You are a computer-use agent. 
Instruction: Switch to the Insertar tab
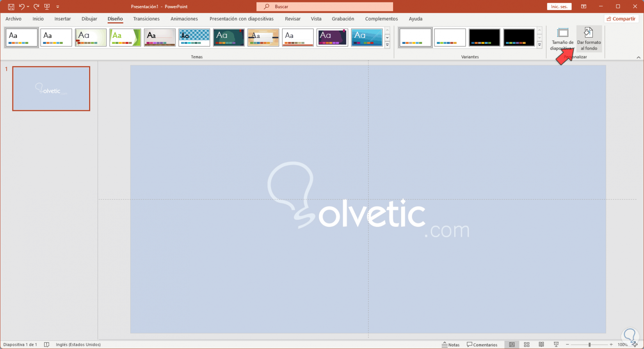click(x=62, y=19)
